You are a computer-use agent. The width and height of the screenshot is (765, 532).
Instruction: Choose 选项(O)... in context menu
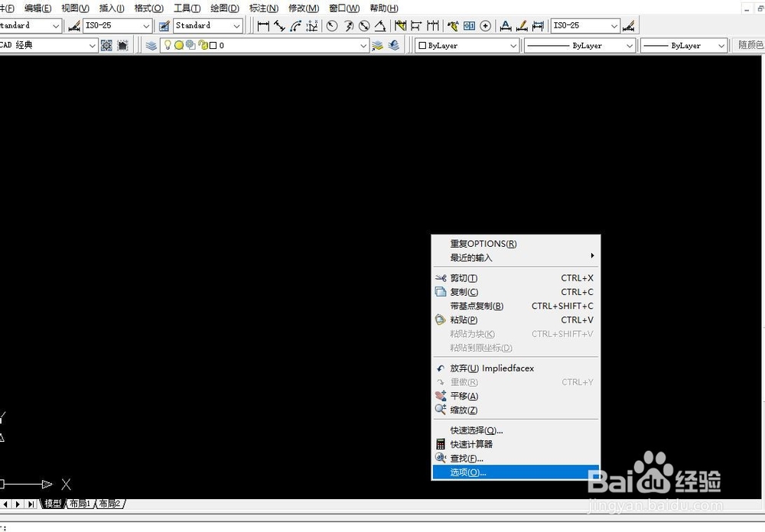(x=516, y=472)
